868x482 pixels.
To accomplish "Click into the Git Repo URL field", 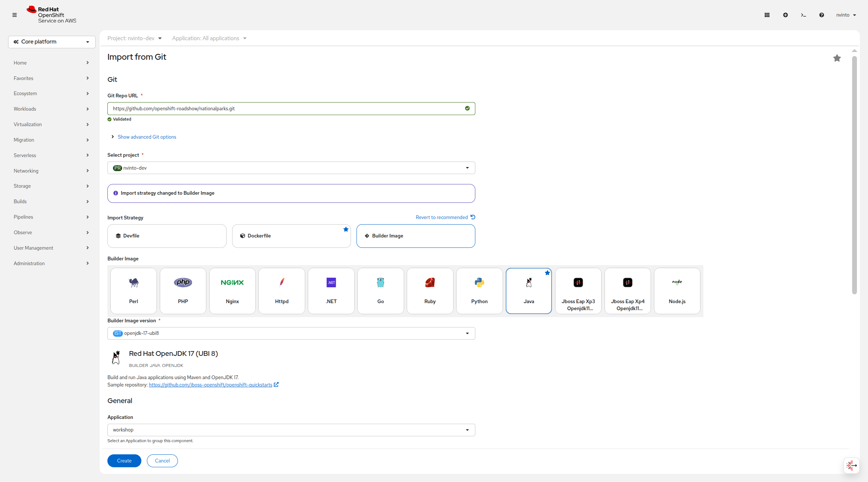I will click(x=291, y=108).
